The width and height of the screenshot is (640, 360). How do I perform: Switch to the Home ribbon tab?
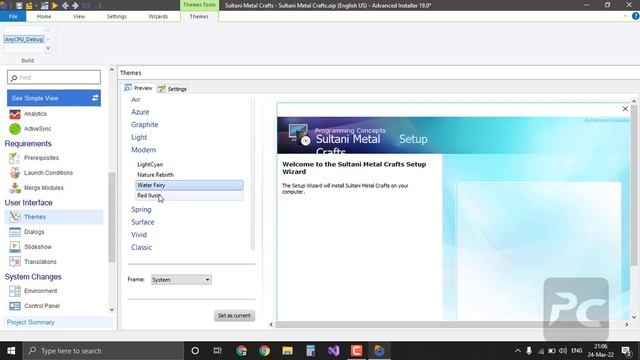coord(44,16)
